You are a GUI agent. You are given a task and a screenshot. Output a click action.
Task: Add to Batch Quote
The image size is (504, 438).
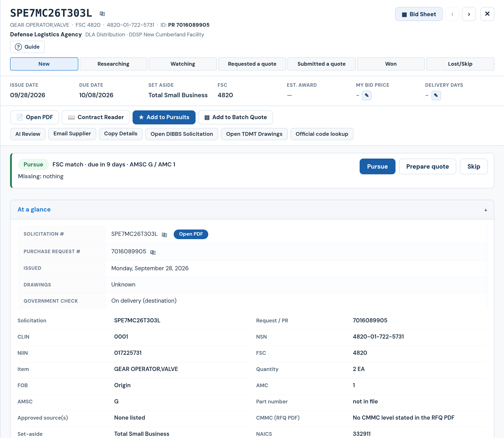(235, 117)
